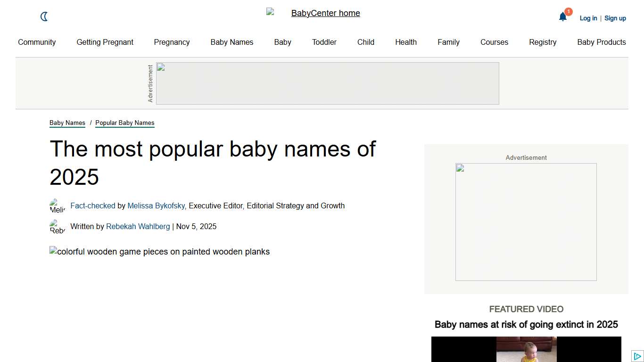Toggle dark mode using the moon icon
The image size is (644, 362).
pyautogui.click(x=44, y=16)
